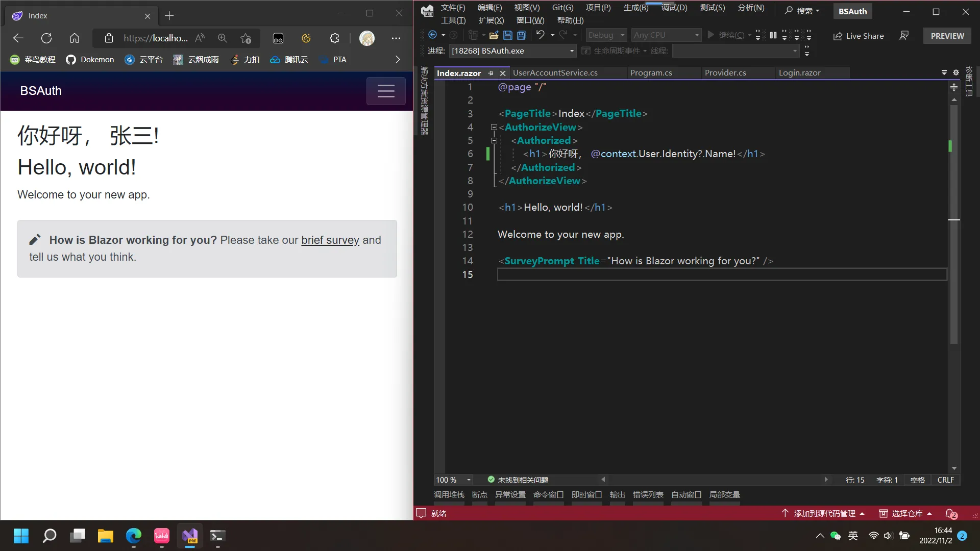This screenshot has width=980, height=551.
Task: Show more bookmarks chevron
Action: coord(398,60)
